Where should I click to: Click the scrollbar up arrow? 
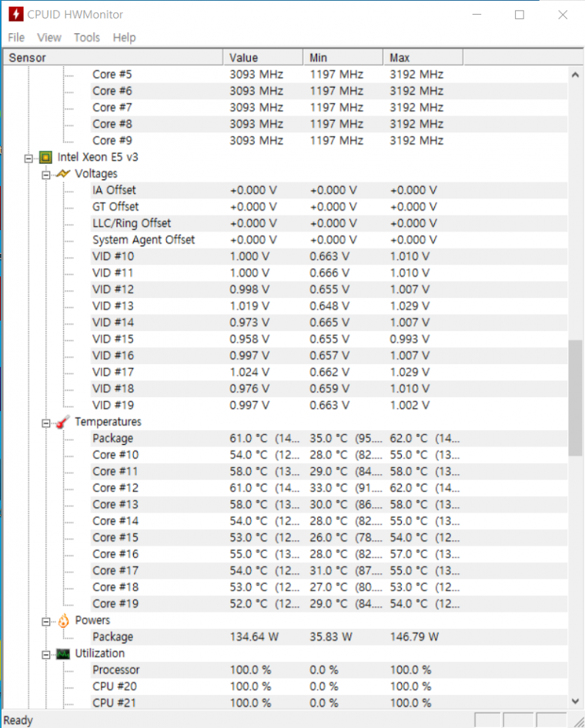coord(575,75)
